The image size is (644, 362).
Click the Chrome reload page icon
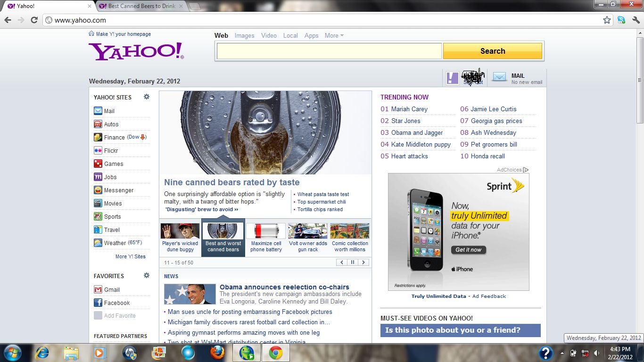tap(34, 20)
